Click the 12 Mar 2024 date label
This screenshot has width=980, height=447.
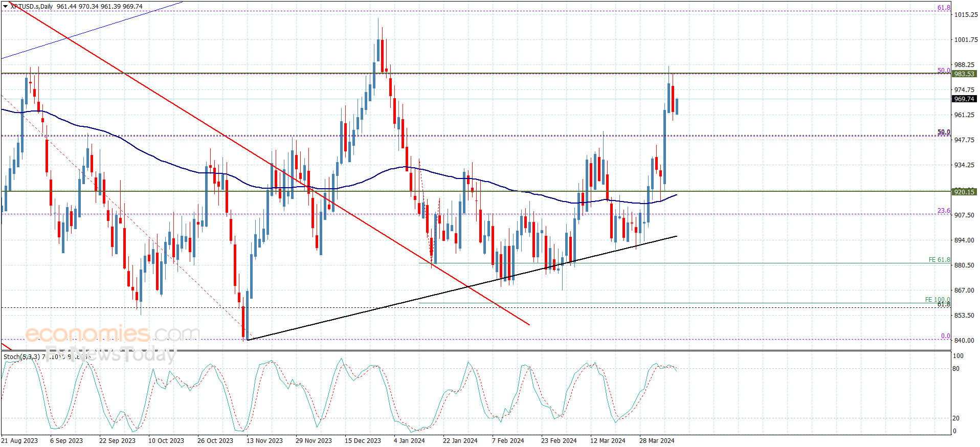coord(608,441)
